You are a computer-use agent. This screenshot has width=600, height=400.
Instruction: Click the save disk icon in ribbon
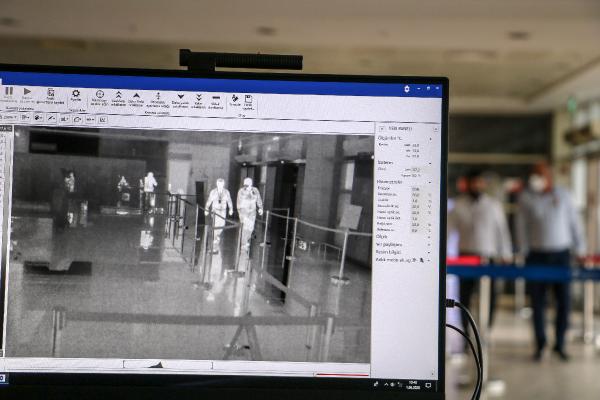[x=248, y=99]
